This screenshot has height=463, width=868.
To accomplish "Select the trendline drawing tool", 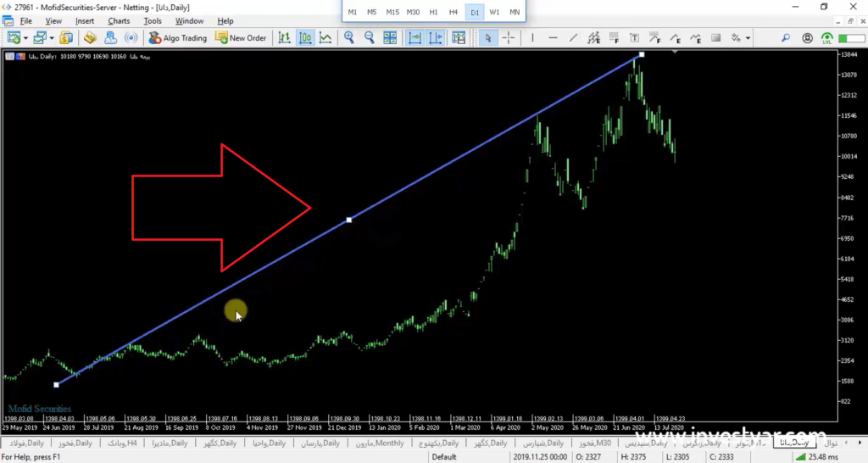I will 573,37.
